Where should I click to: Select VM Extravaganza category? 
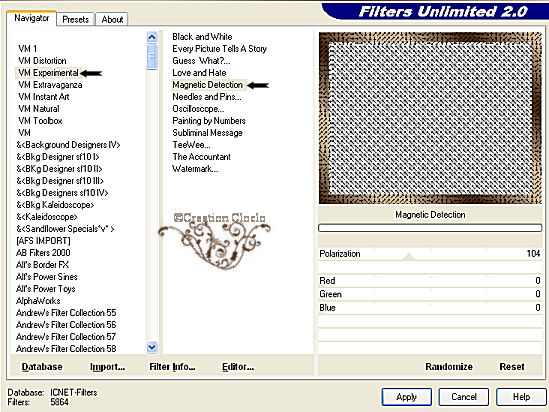point(50,85)
